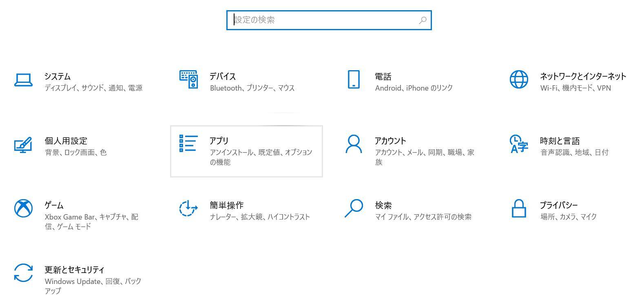Click the アプリ list icon

point(188,144)
